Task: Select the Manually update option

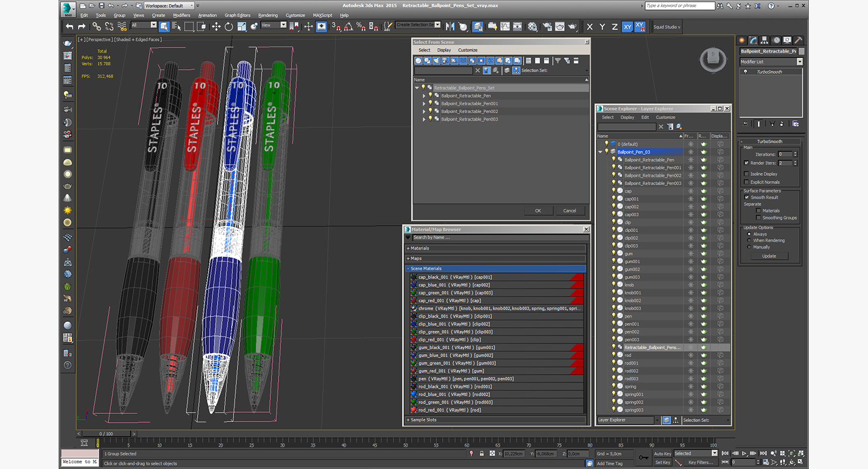Action: tap(749, 247)
